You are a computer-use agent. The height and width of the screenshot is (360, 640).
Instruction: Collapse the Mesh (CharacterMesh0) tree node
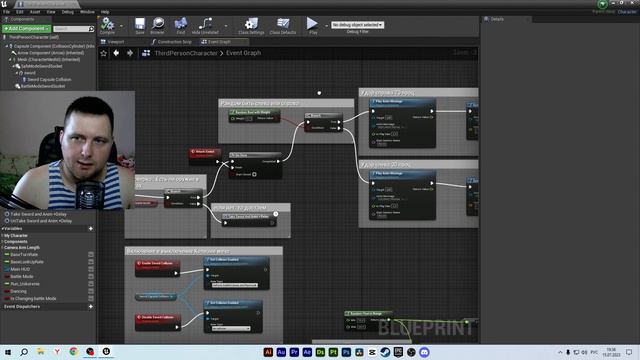(10, 60)
